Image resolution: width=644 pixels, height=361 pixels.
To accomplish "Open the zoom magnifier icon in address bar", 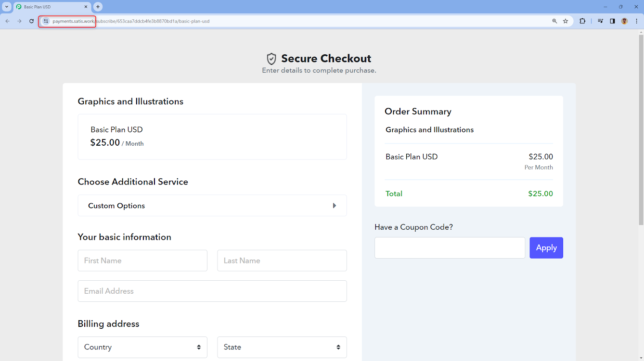I will point(554,21).
